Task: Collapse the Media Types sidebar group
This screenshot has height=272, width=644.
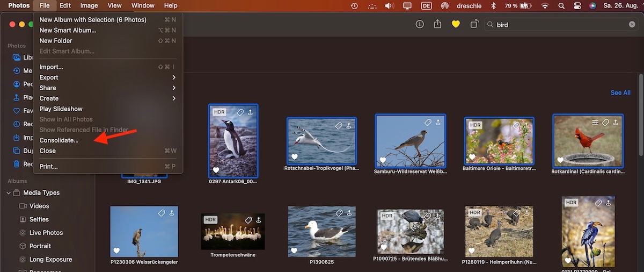Action: click(9, 193)
